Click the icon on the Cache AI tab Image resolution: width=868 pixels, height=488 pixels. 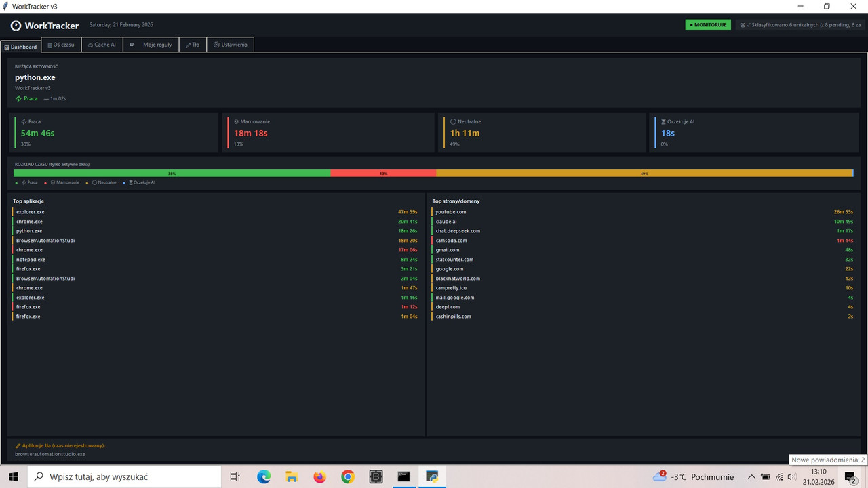click(90, 44)
